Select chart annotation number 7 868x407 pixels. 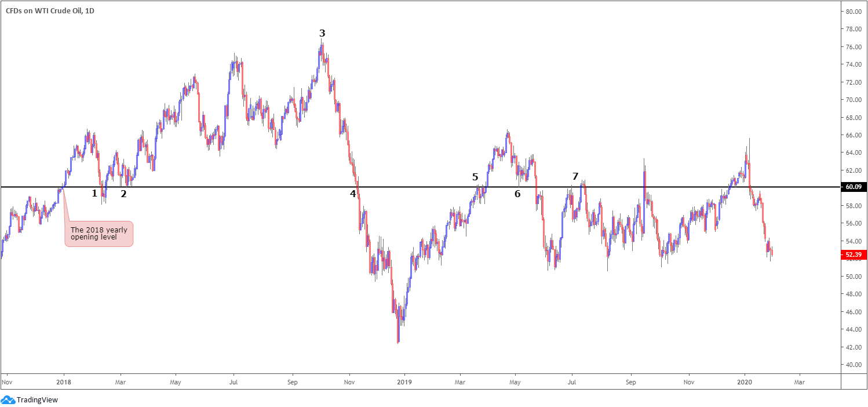tap(575, 176)
